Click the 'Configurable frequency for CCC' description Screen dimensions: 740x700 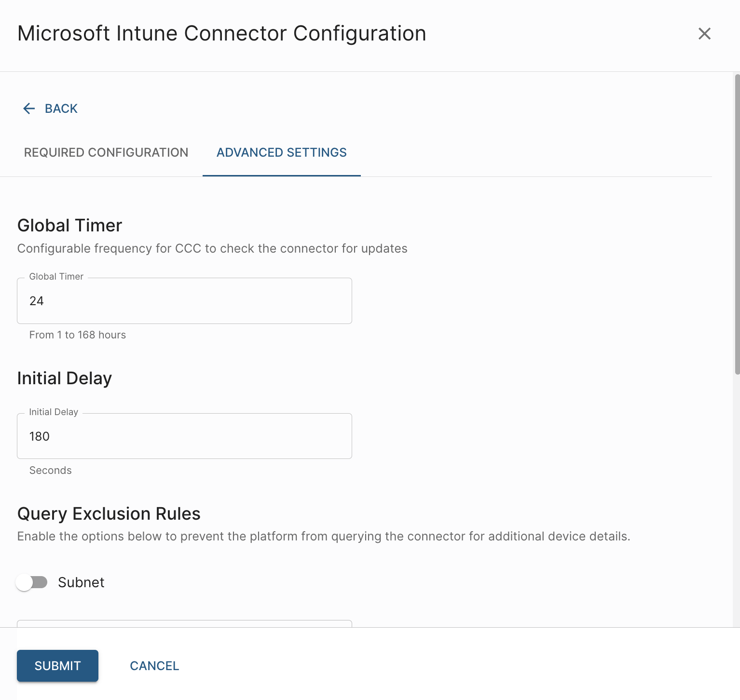[x=212, y=249]
